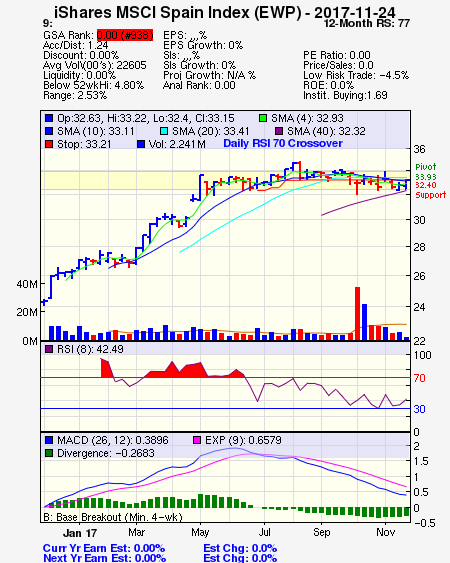Screen dimensions: 450x563
Task: Click the Below 52wkHi: 4.80% text
Action: pyautogui.click(x=93, y=85)
